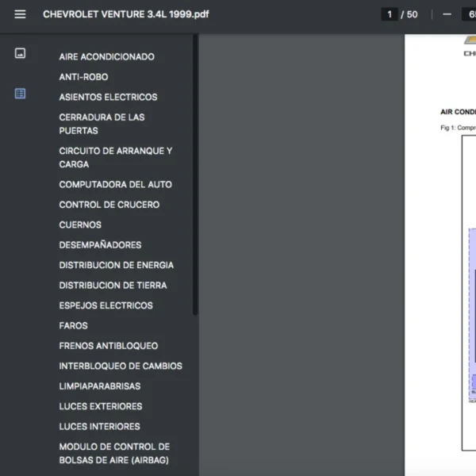Navigate to COMPUTADORA DEL AUTO

pos(115,184)
